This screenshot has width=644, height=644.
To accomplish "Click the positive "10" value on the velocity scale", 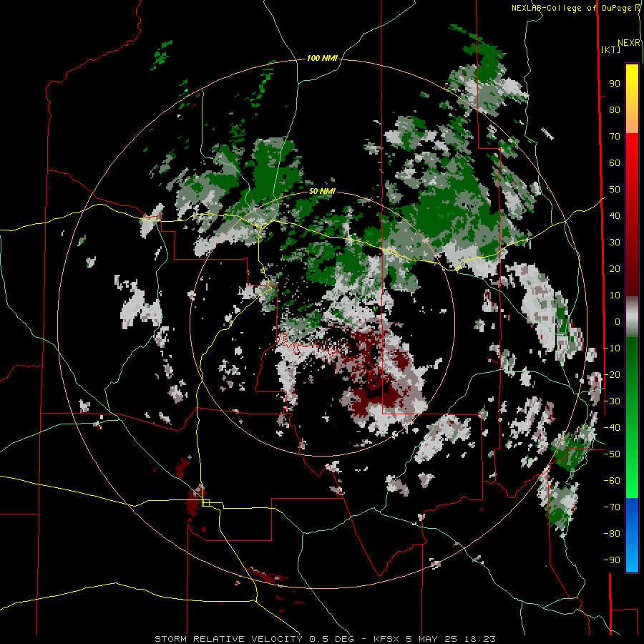I will pyautogui.click(x=615, y=296).
